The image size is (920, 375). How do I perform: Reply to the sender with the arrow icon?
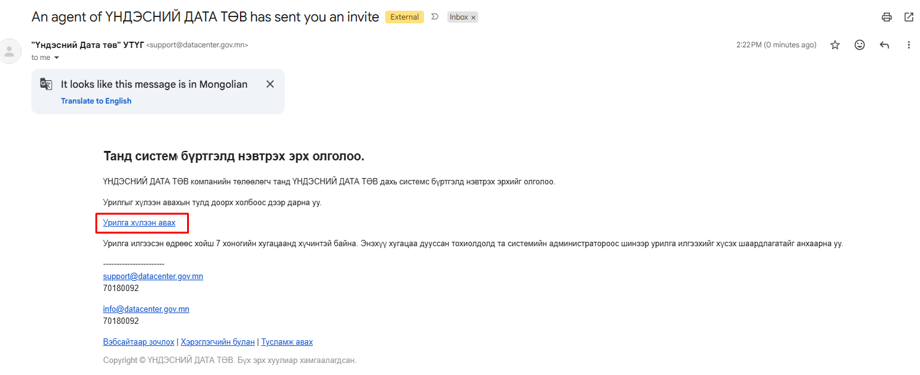pos(884,45)
